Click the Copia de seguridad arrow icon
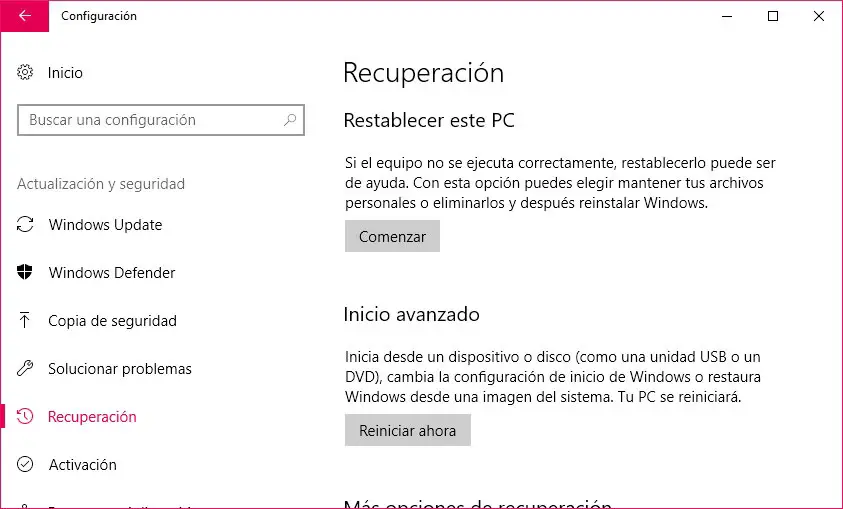This screenshot has width=843, height=509. [x=26, y=321]
